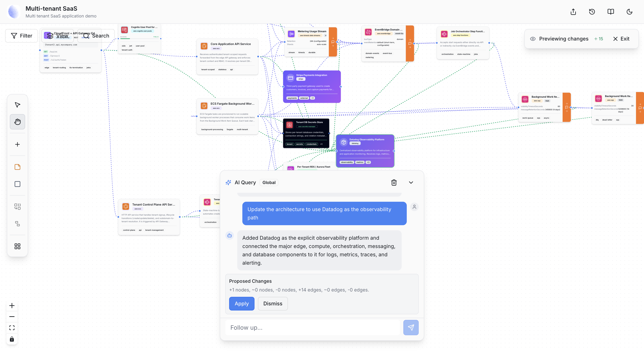The image size is (644, 351).
Task: Click the ECS Fargate Background Worker icon
Action: click(204, 106)
